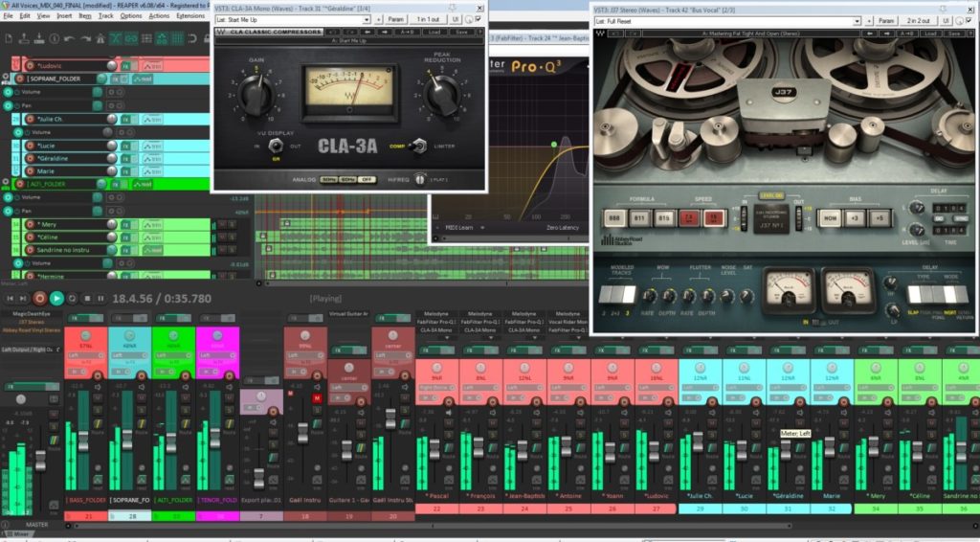Toggle the VU Display switch on CLA-3A
This screenshot has height=542, width=980.
point(276,146)
